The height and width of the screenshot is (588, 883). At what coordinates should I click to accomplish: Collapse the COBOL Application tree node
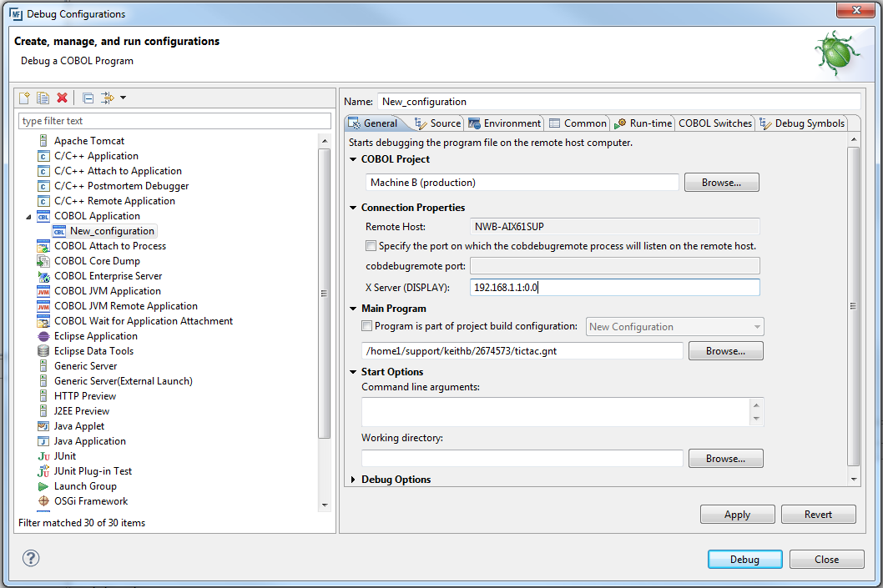(31, 217)
